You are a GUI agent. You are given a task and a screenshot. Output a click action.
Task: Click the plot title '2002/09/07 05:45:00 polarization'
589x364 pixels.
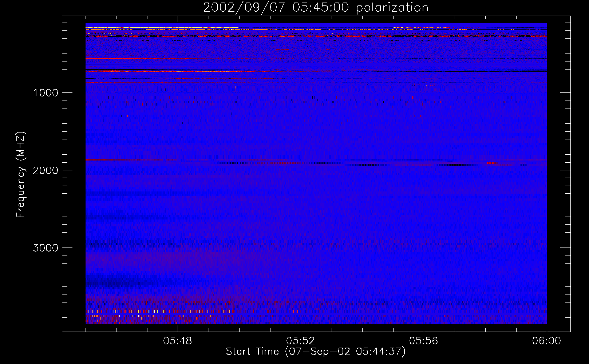(x=316, y=8)
